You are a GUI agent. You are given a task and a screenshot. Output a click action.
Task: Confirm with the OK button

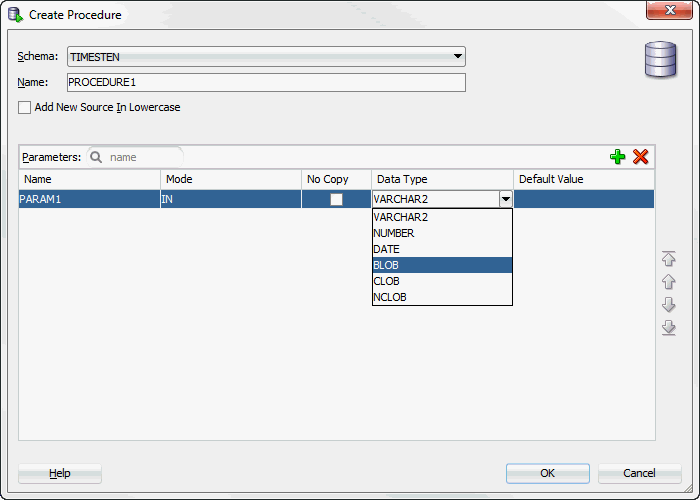[x=548, y=473]
